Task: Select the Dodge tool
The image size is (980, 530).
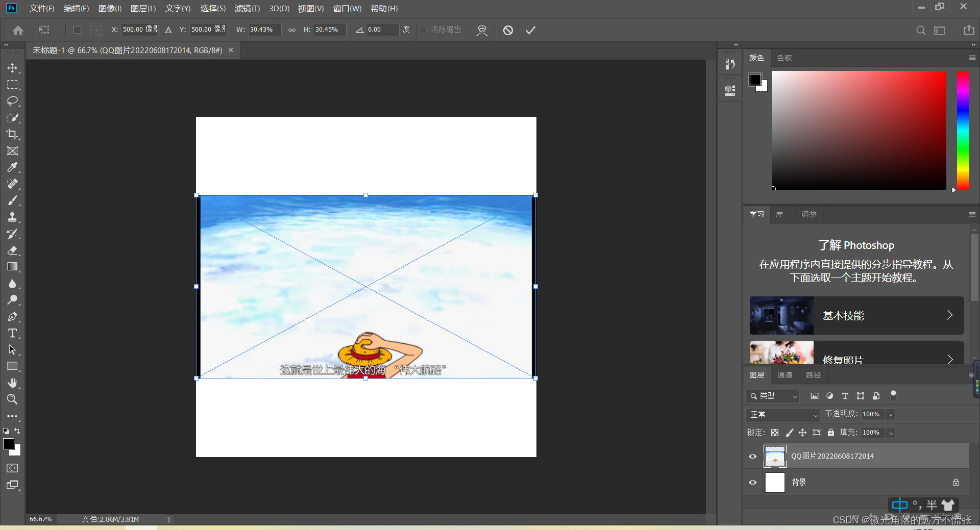Action: click(12, 300)
